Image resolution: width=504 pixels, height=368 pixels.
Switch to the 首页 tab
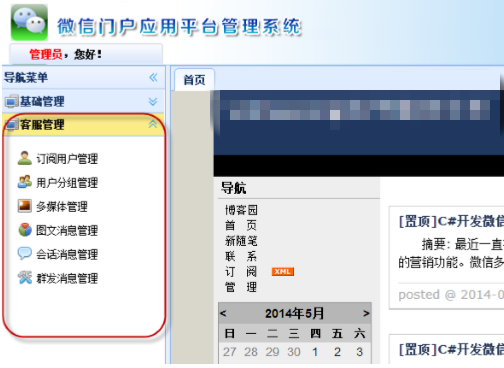(x=194, y=80)
